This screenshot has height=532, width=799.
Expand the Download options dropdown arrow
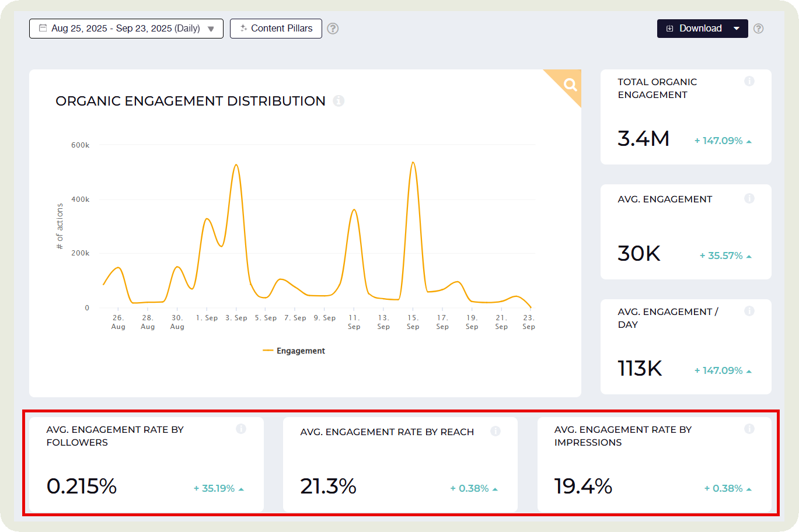pyautogui.click(x=737, y=28)
